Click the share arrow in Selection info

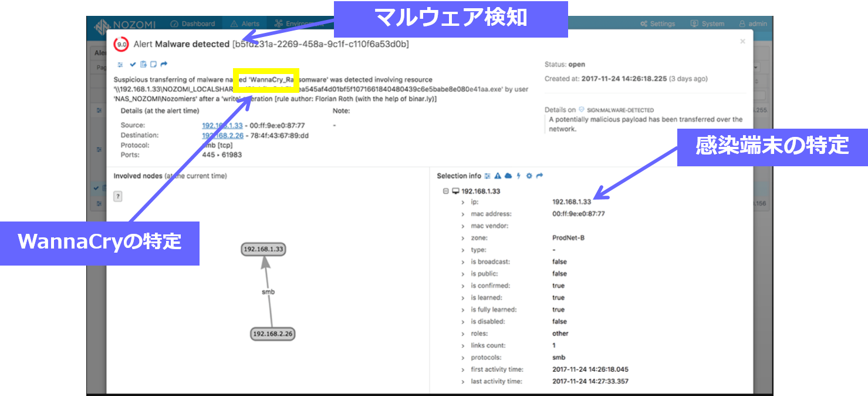click(x=539, y=176)
